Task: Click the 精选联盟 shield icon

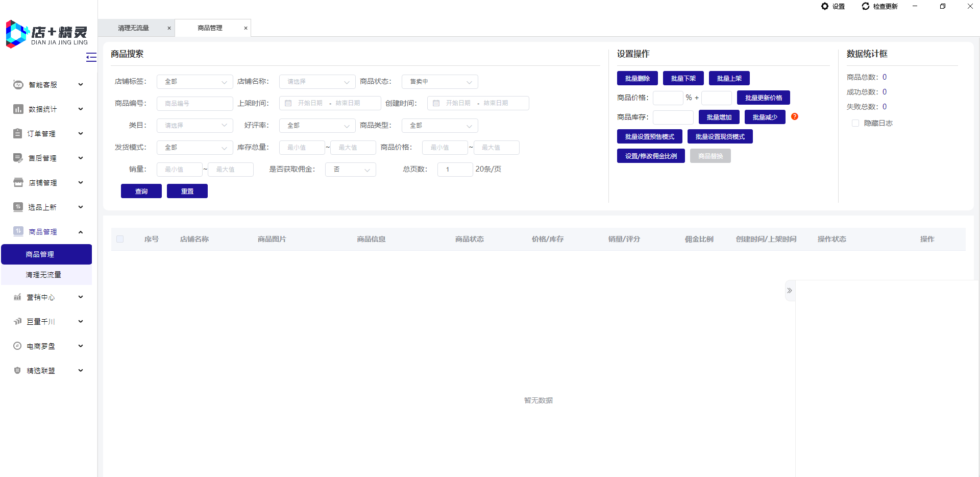Action: pyautogui.click(x=17, y=371)
